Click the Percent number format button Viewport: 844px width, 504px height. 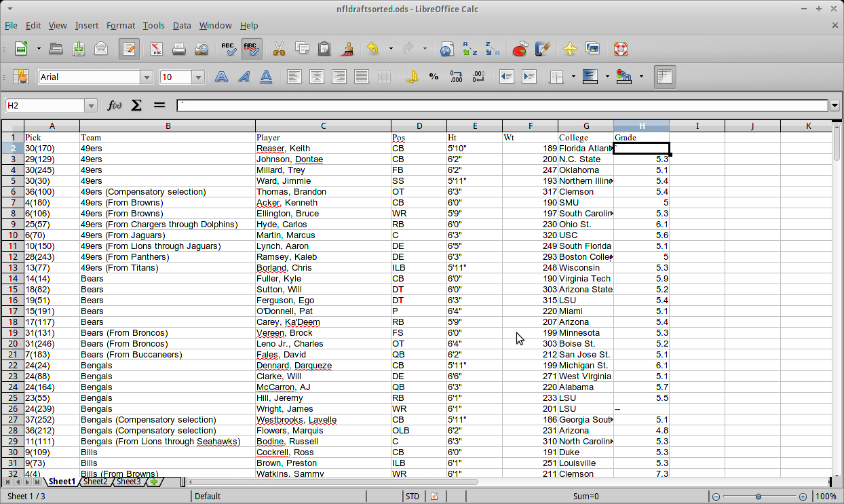pyautogui.click(x=434, y=77)
